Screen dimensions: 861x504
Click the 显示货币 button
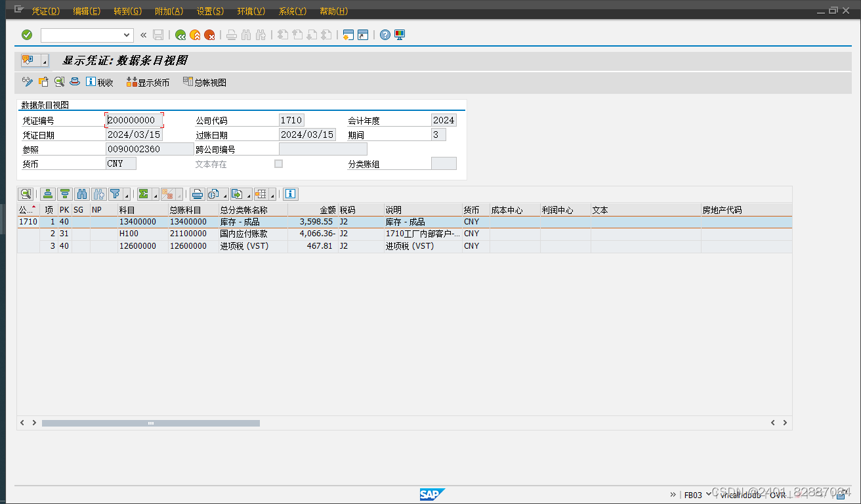[148, 82]
